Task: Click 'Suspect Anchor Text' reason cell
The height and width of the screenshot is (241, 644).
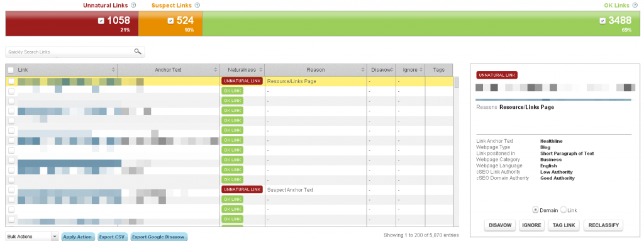Action: click(291, 190)
